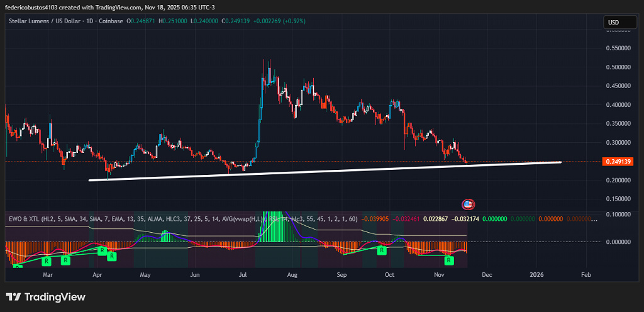This screenshot has height=312, width=644.
Task: Click the 2026 label on the time axis
Action: pos(537,275)
